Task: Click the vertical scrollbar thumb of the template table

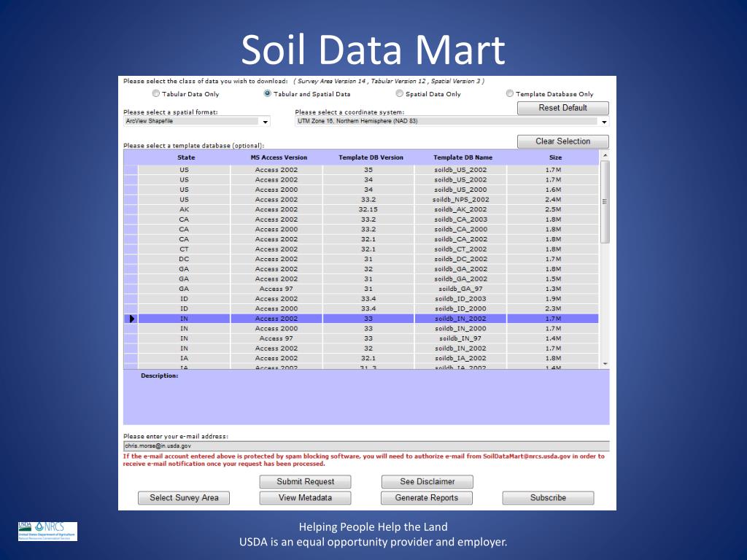Action: [605, 202]
